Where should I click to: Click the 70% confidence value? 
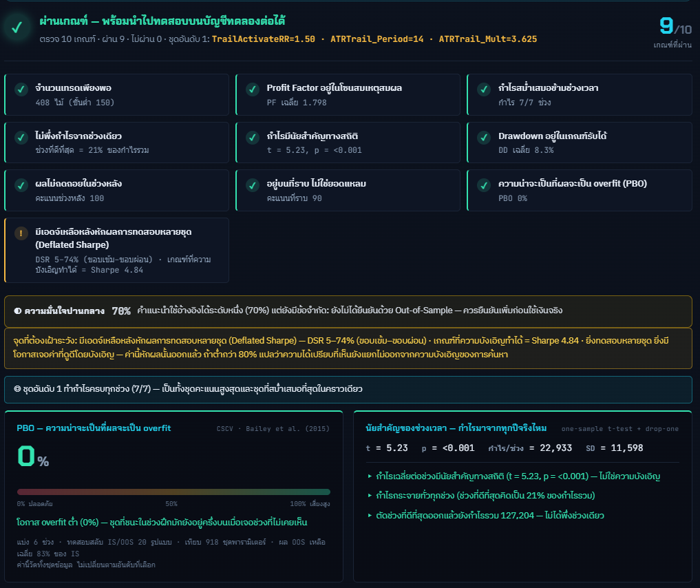pyautogui.click(x=121, y=311)
